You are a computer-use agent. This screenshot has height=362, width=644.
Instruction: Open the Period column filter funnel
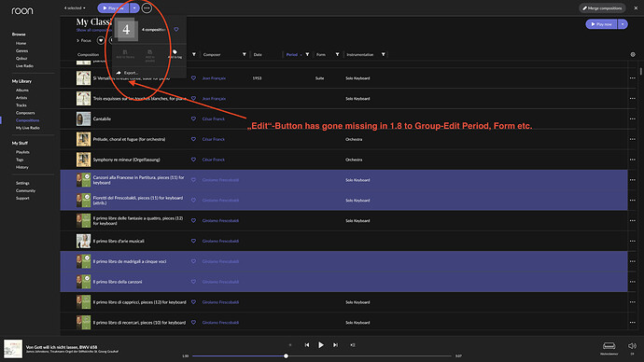point(307,54)
